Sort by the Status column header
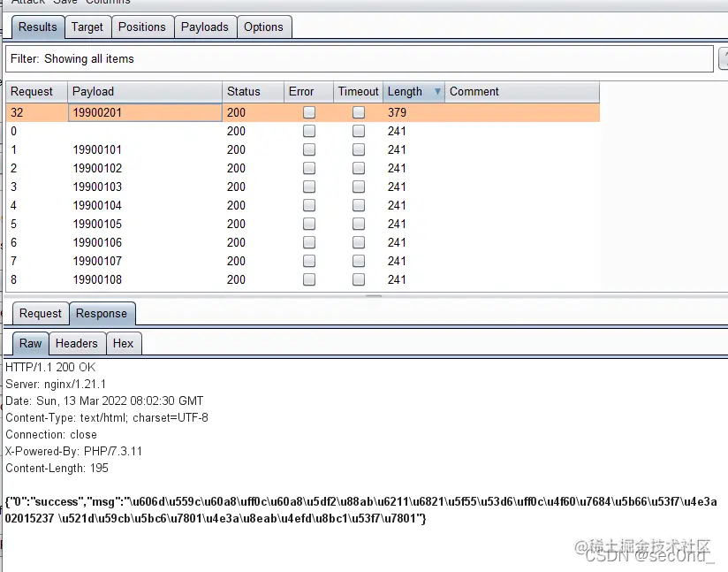The height and width of the screenshot is (572, 728). click(253, 92)
